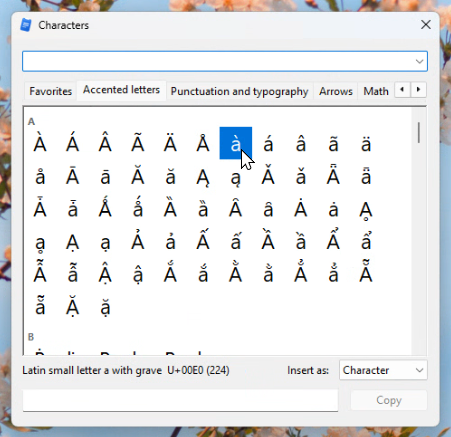Switch to the Math tab
The height and width of the screenshot is (437, 451).
coord(376,91)
